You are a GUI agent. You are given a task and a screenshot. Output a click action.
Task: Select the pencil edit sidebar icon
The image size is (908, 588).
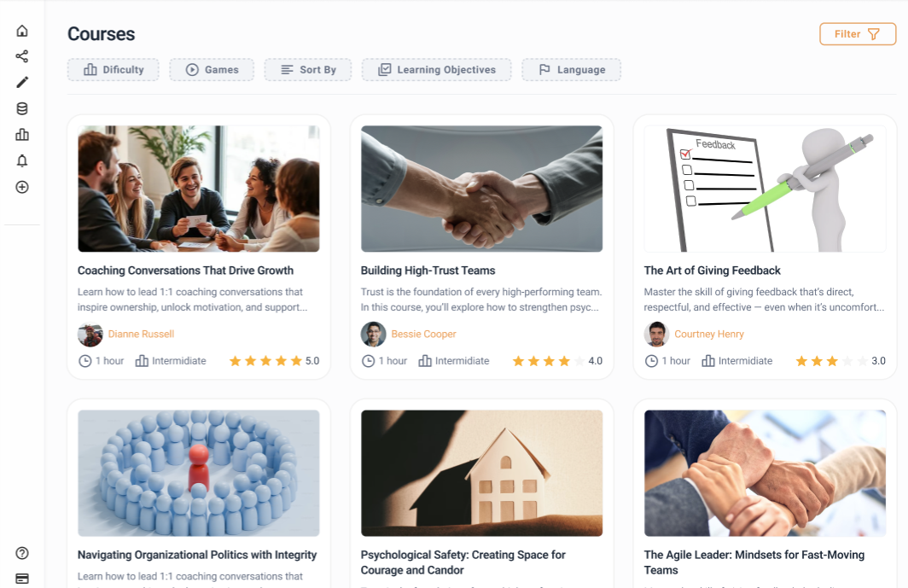(22, 82)
